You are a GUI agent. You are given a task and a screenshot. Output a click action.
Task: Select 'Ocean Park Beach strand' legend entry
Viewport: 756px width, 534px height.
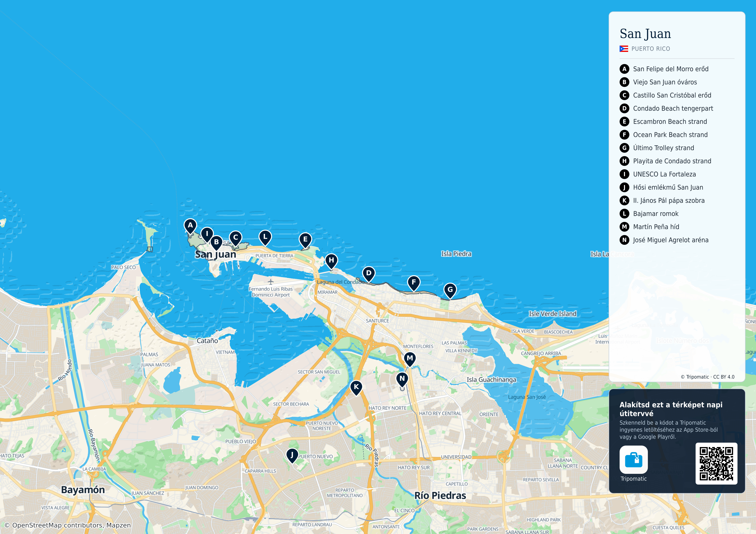[671, 135]
